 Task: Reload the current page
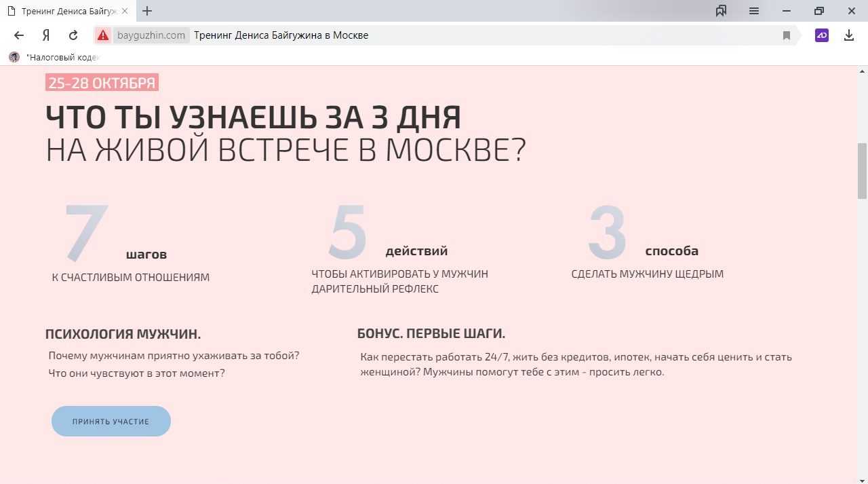(x=73, y=35)
